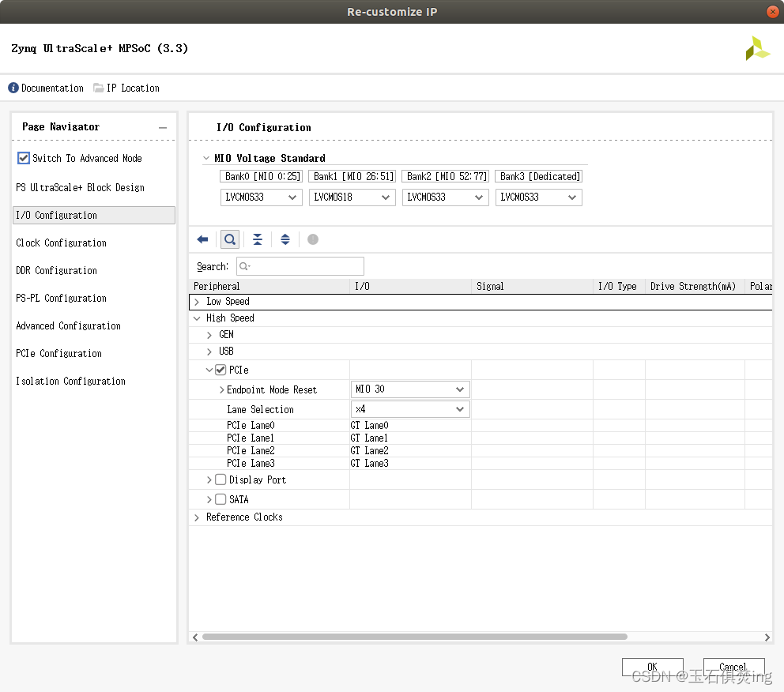The height and width of the screenshot is (692, 784).
Task: Click the scrollbar left arrow
Action: tap(195, 637)
